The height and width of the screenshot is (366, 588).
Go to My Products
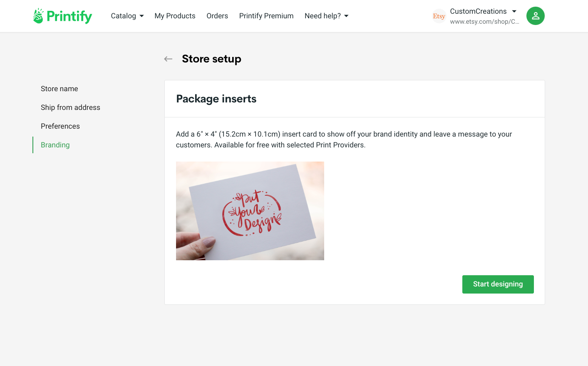175,16
